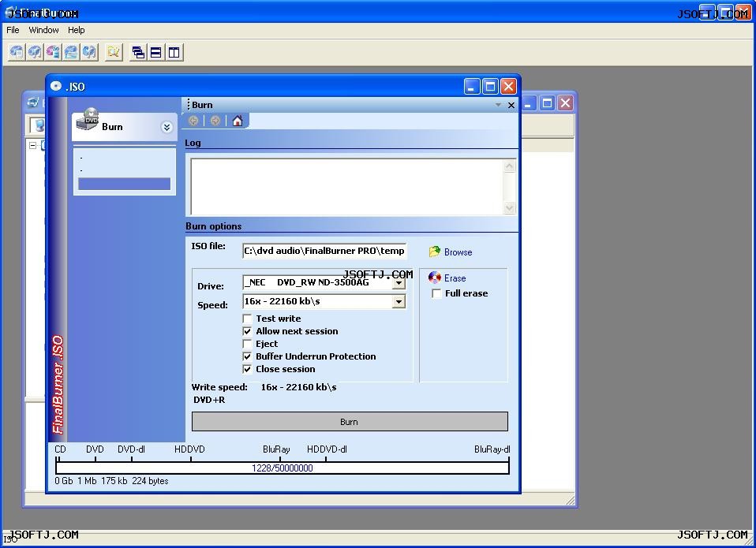Click the disc icon in .ISO title bar
The height and width of the screenshot is (548, 756).
[x=56, y=86]
